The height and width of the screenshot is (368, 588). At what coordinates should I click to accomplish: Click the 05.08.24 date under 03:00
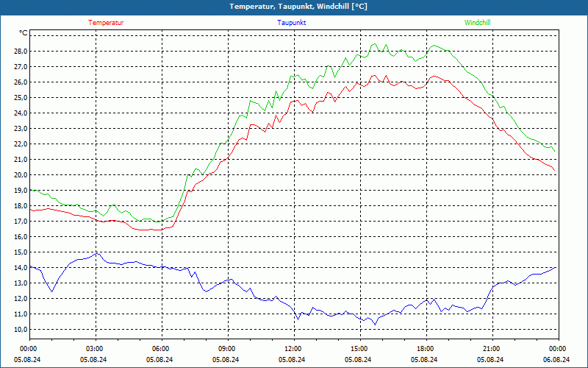click(x=93, y=359)
